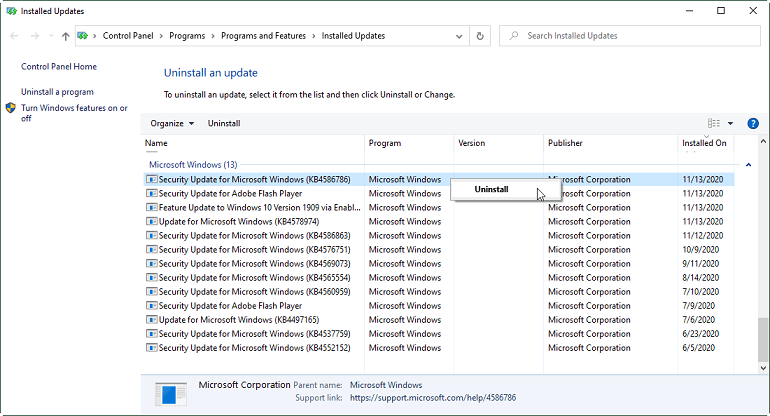Click the Refresh button beside address bar
This screenshot has width=770, height=416.
point(481,36)
